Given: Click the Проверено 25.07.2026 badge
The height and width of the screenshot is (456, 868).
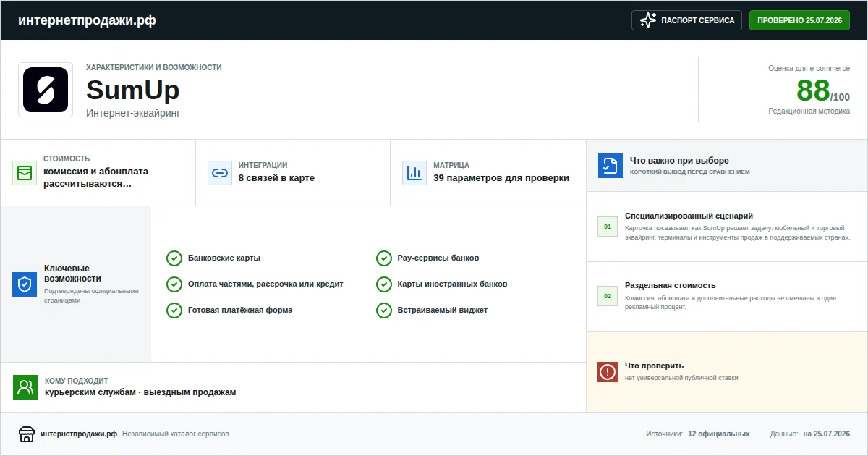Looking at the screenshot, I should 799,20.
